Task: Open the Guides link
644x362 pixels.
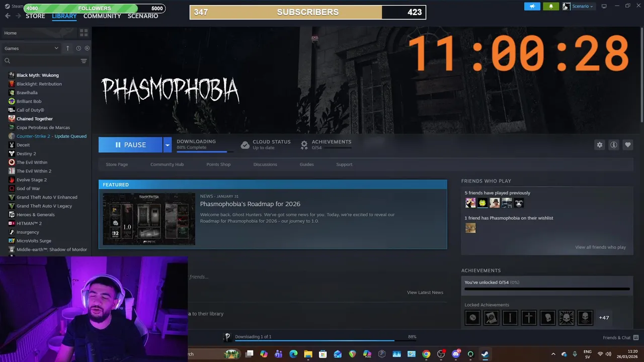Action: [x=307, y=164]
